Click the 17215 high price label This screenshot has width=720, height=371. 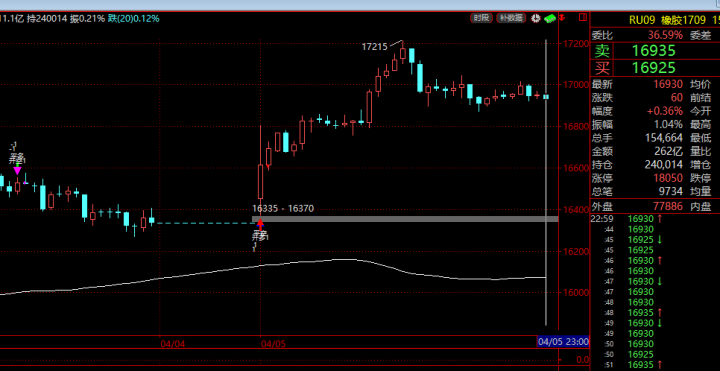point(374,46)
